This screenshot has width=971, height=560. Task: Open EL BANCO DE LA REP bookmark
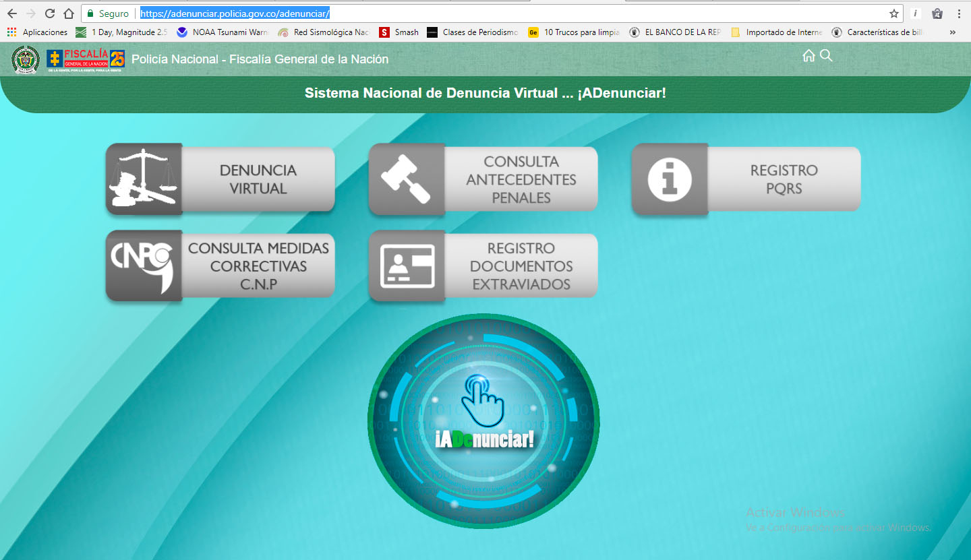coord(676,32)
